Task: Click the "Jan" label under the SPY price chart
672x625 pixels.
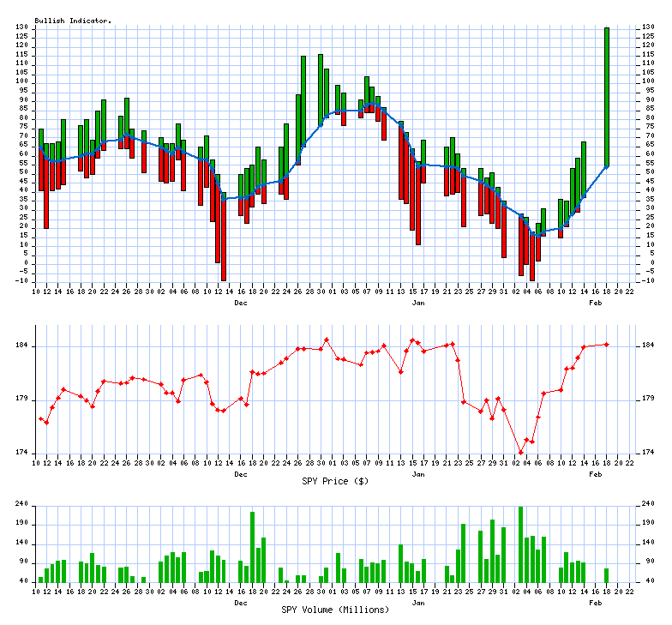Action: point(418,474)
